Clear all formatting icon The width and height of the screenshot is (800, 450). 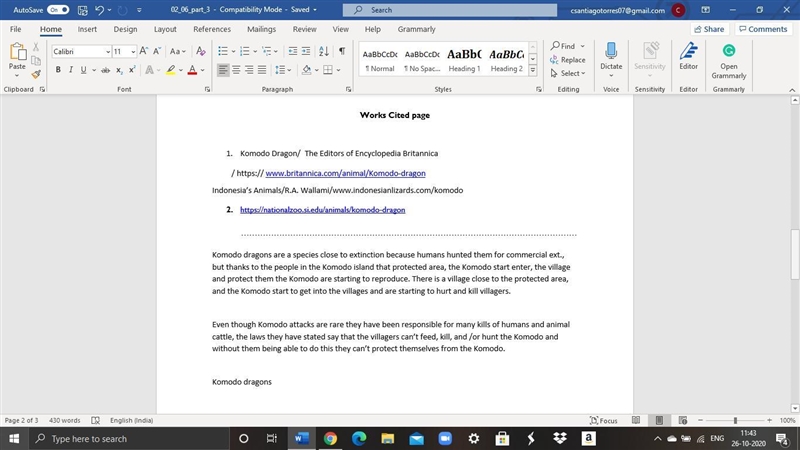[201, 51]
